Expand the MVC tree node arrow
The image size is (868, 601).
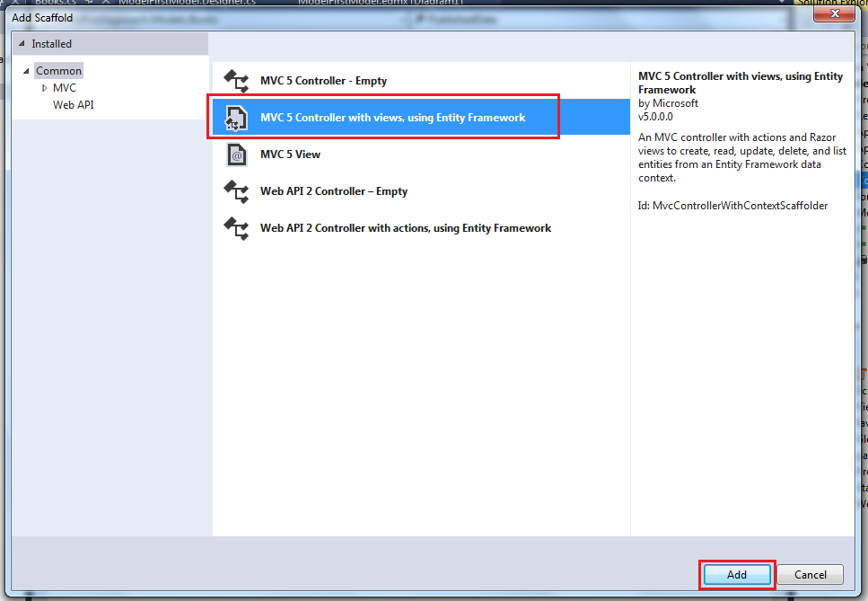(x=44, y=88)
